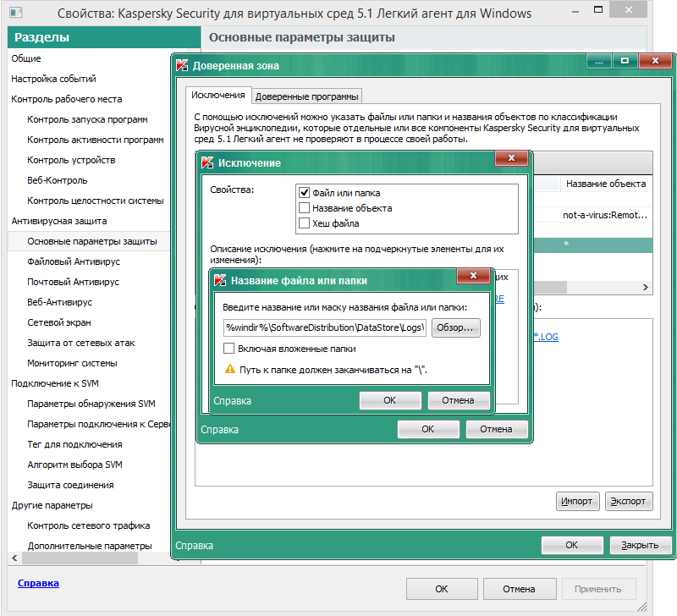The width and height of the screenshot is (677, 616).
Task: Click Kaspersky icon in Доверенная зона title bar
Action: (182, 66)
